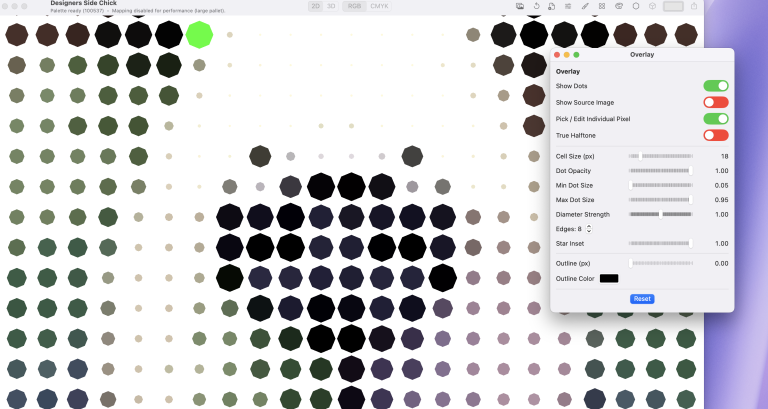Screen dimensions: 768x409
Task: Click the share icon in the toolbar
Action: tap(694, 6)
